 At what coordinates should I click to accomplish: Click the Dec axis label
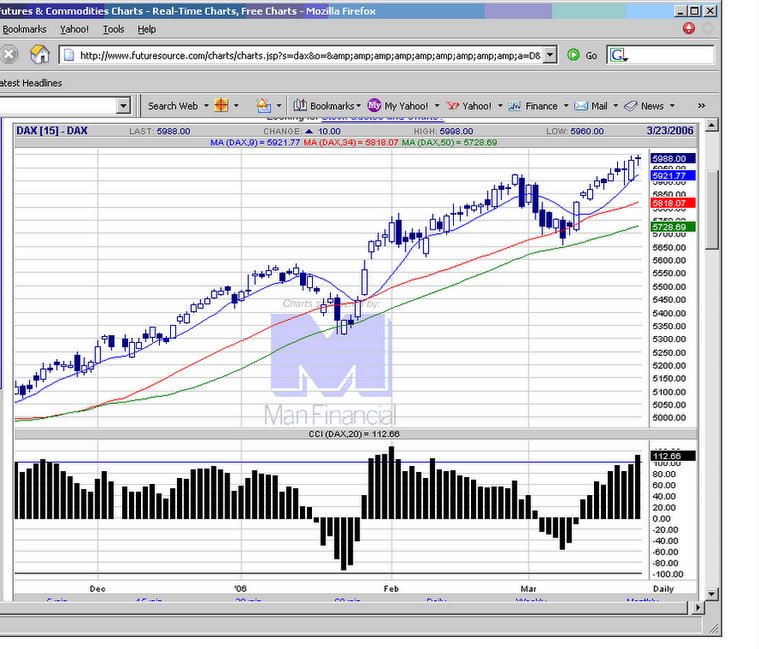pyautogui.click(x=97, y=589)
